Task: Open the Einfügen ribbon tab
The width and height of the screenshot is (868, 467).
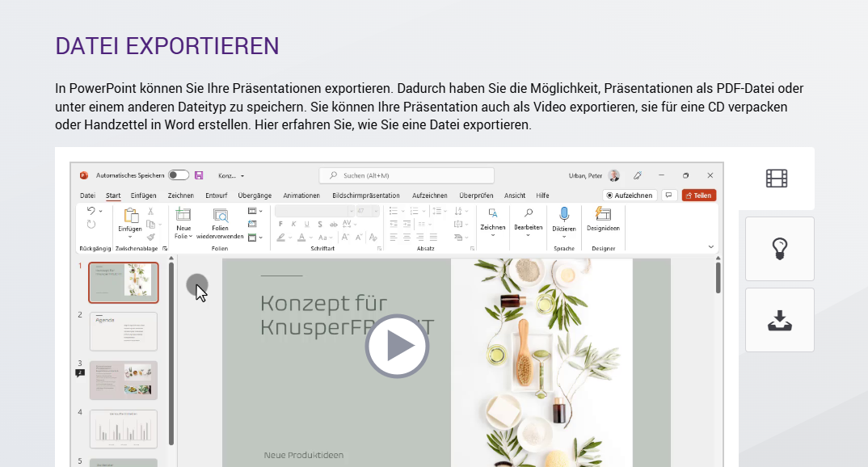Action: pos(143,196)
